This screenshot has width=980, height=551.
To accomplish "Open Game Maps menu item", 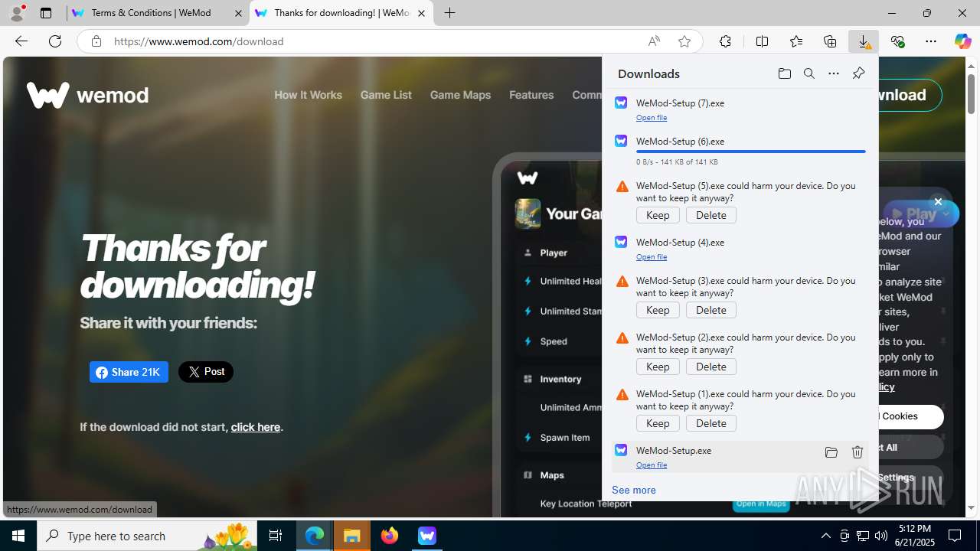I will coord(460,95).
